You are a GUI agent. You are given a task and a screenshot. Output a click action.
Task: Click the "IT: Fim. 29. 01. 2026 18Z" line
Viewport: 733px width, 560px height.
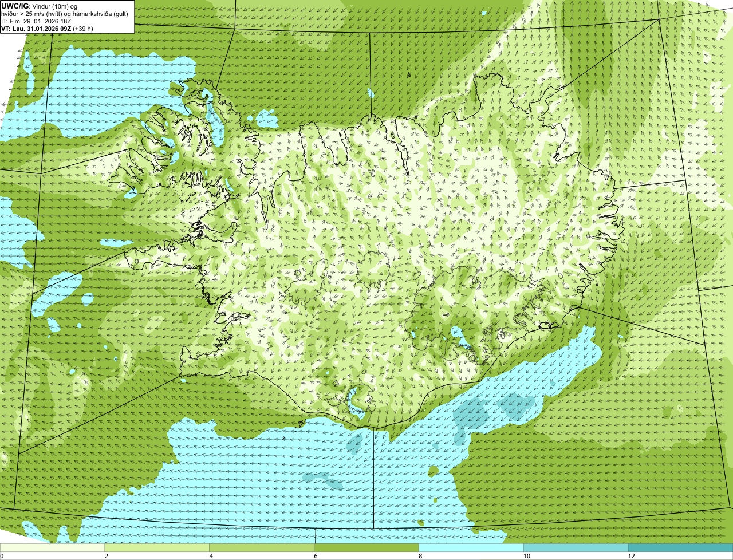click(x=36, y=21)
